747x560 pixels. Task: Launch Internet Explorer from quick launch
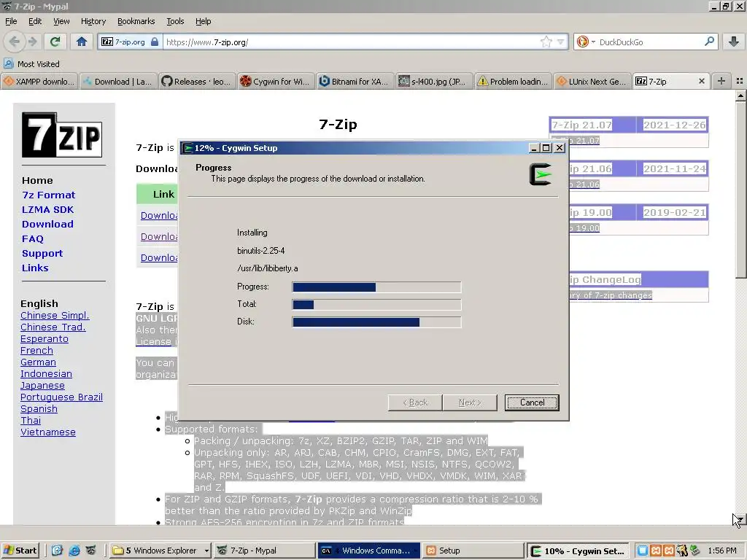tap(74, 551)
